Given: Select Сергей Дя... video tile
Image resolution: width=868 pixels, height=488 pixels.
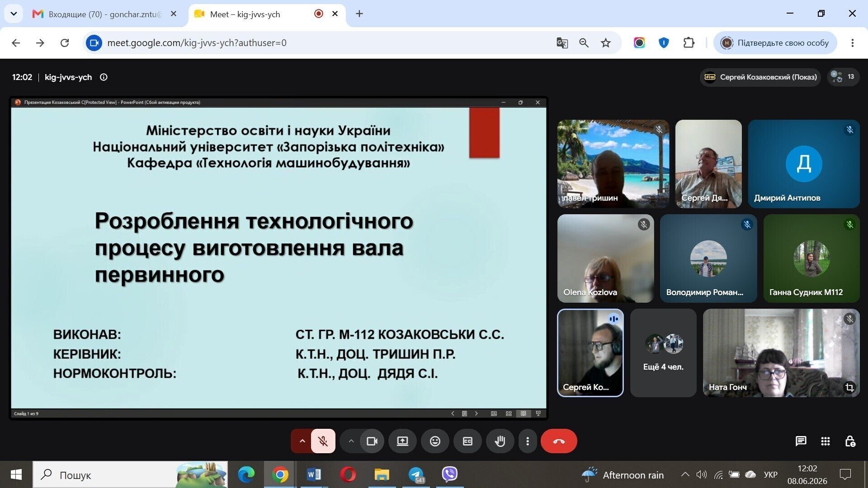Looking at the screenshot, I should [x=708, y=164].
